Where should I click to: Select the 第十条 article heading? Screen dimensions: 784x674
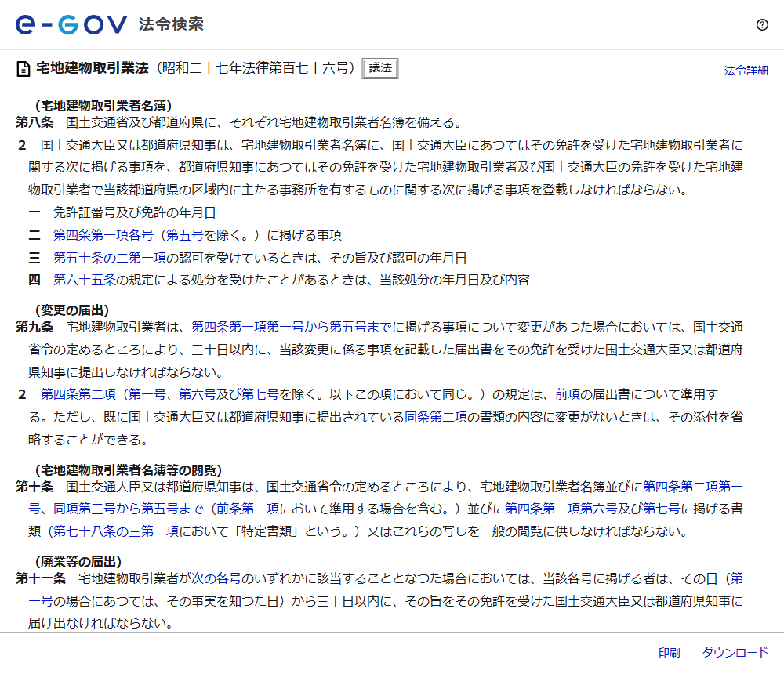34,487
